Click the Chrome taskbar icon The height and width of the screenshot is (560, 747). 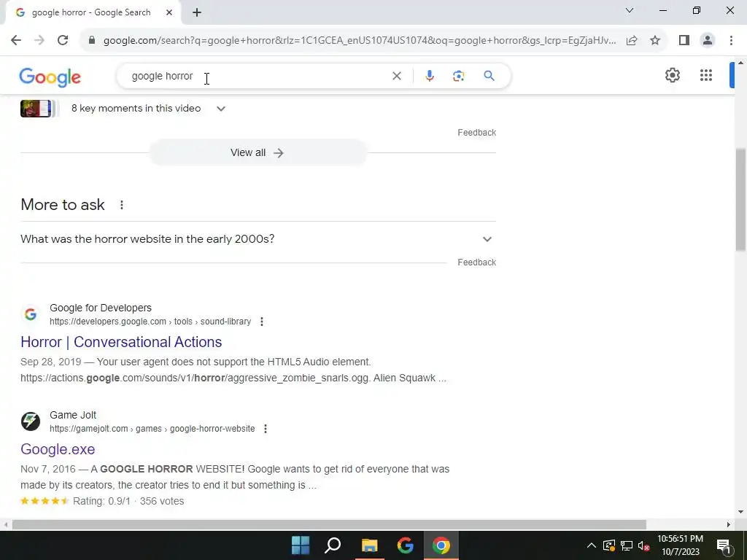click(441, 545)
